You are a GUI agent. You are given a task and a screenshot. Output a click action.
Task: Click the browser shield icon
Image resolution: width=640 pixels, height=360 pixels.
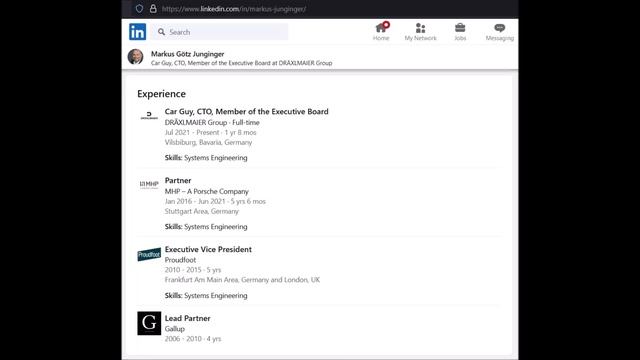point(139,9)
